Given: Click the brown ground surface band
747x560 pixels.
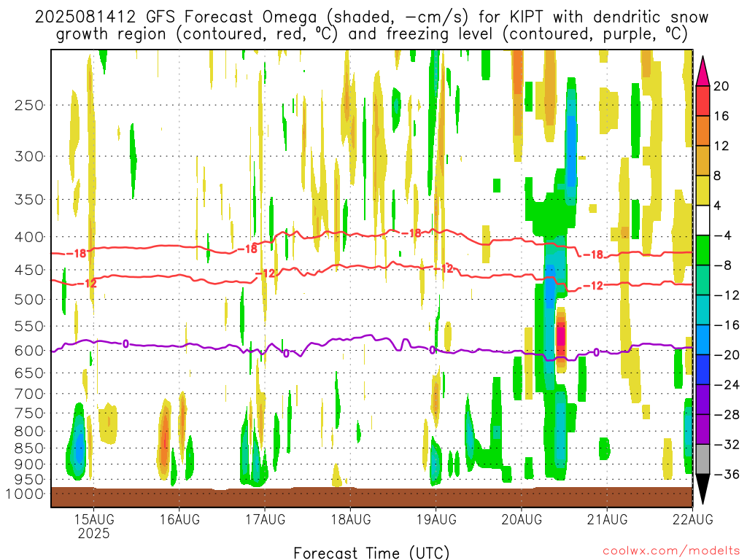Looking at the screenshot, I should (x=371, y=497).
